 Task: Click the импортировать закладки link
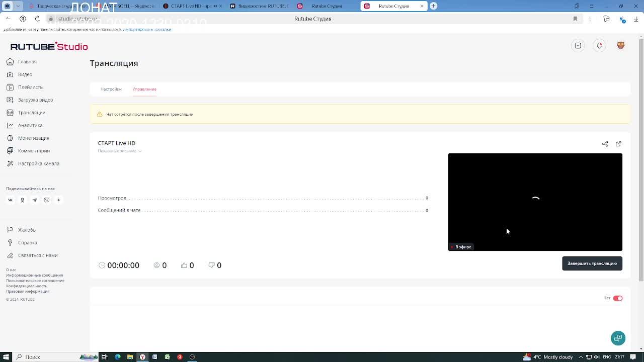click(x=147, y=29)
